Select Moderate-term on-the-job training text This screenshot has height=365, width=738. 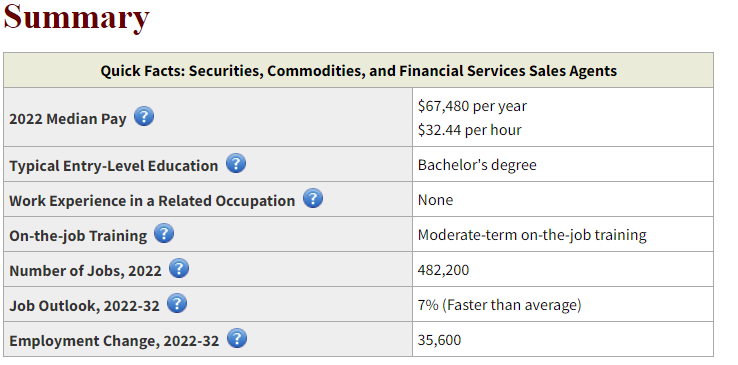(x=532, y=235)
